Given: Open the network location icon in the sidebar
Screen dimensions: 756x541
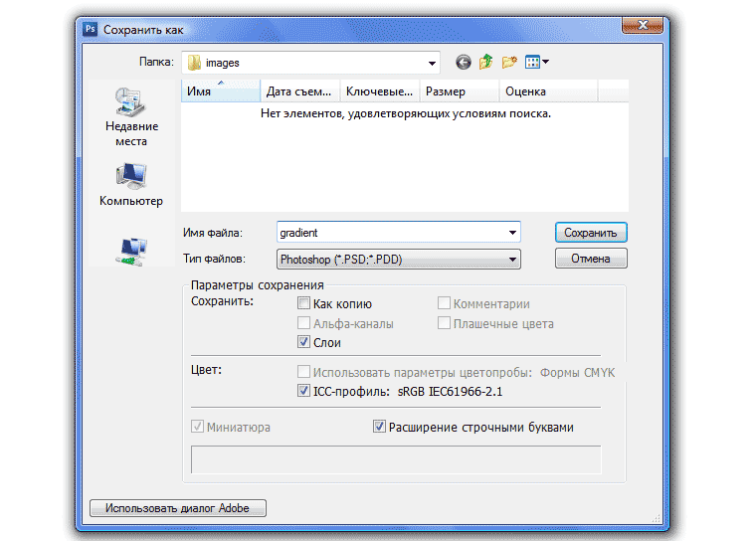Looking at the screenshot, I should tap(131, 252).
